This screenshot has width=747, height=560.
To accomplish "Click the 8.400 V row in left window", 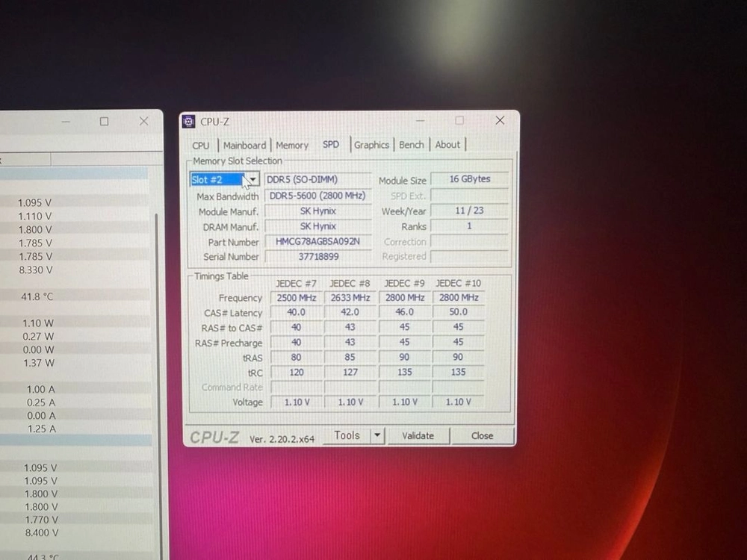I will pyautogui.click(x=76, y=533).
